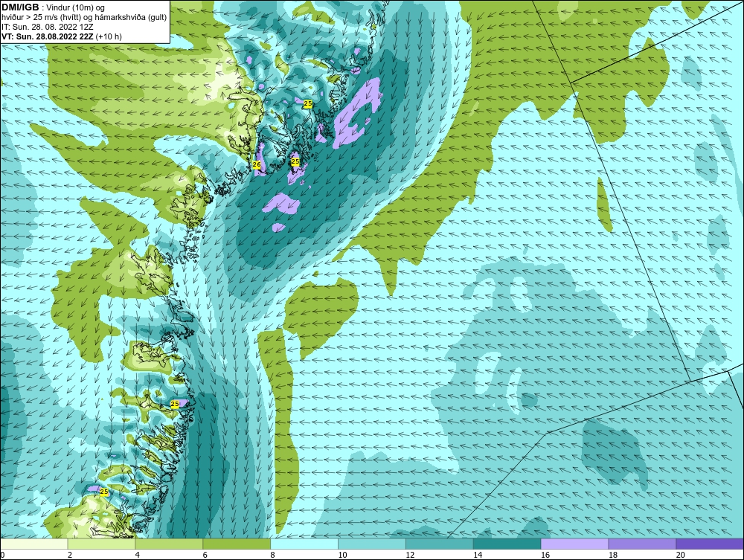Click the legend scale number "8"

[272, 555]
